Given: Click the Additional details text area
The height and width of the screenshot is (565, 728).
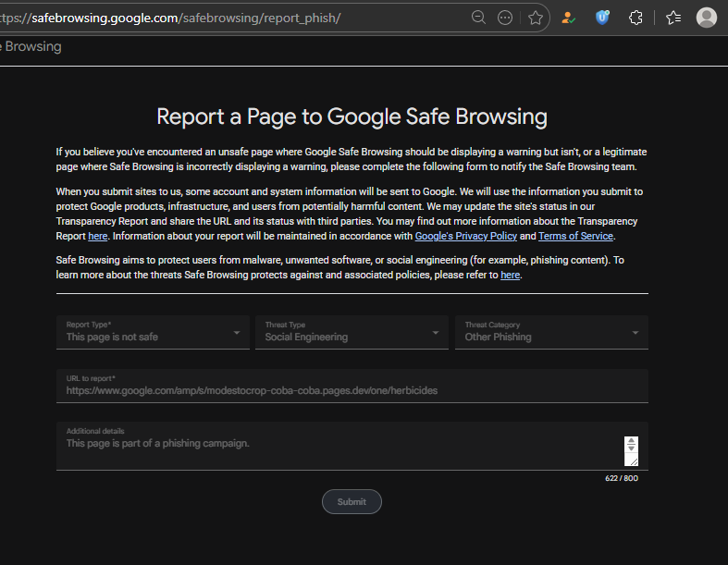Looking at the screenshot, I should 352,446.
